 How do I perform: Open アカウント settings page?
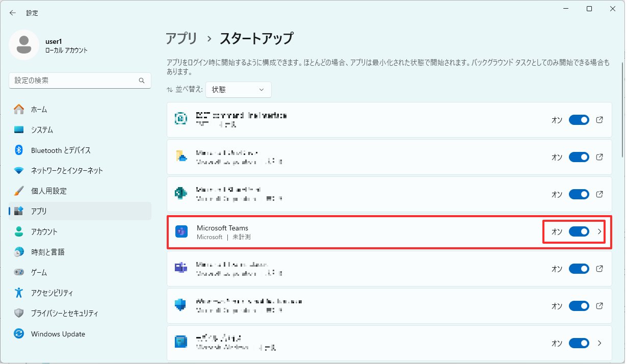[80, 231]
